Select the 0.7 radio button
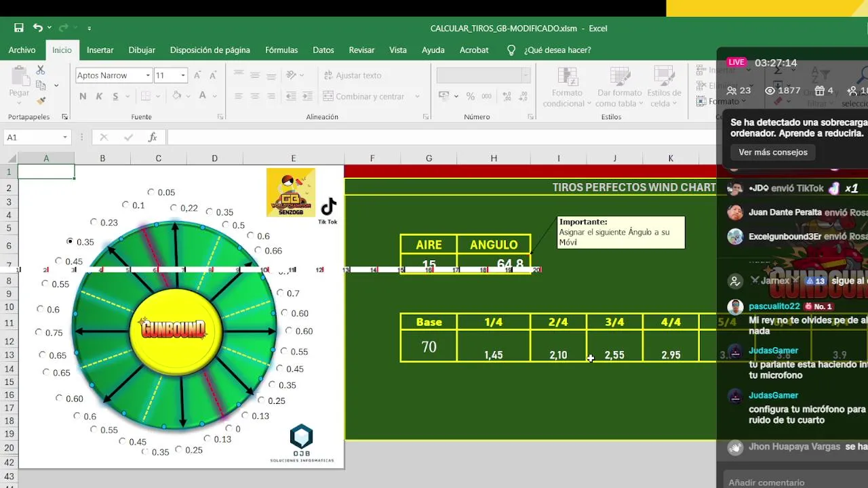 click(x=280, y=293)
